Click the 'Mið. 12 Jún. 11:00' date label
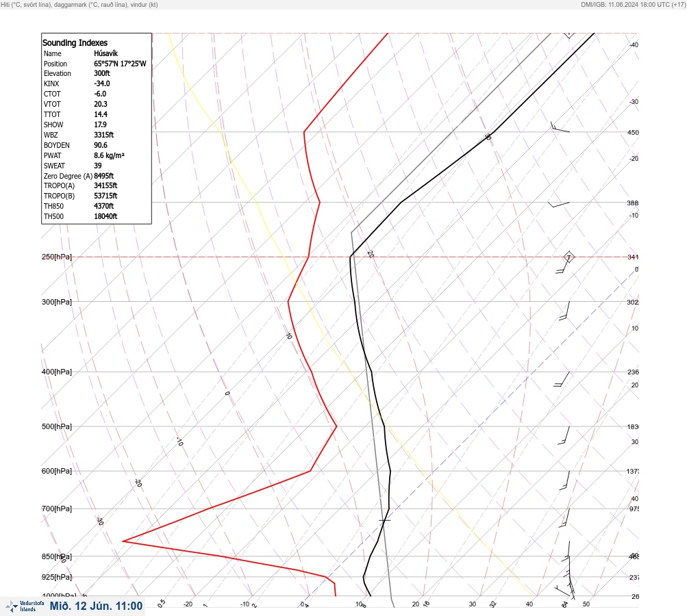 pyautogui.click(x=96, y=606)
